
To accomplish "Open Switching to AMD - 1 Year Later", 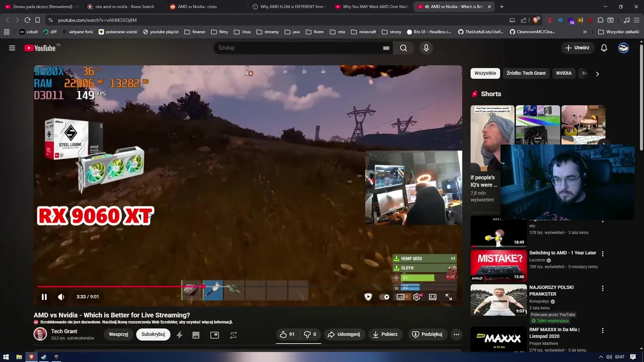I will point(562,253).
